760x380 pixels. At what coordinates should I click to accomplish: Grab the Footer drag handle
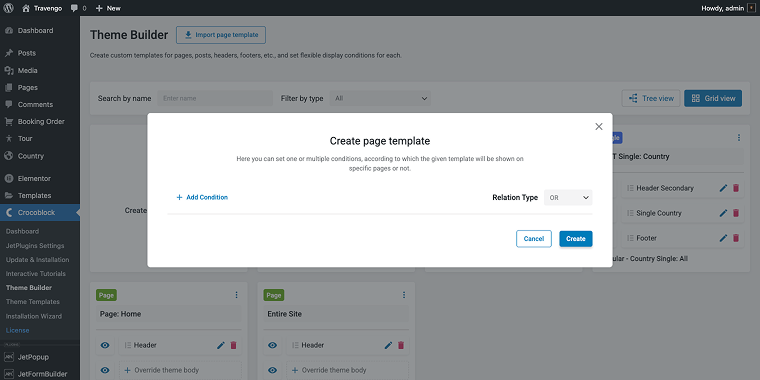(630, 238)
